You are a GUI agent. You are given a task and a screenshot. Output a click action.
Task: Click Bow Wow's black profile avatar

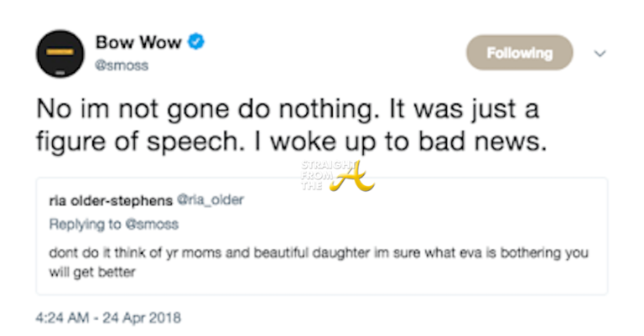[x=60, y=54]
